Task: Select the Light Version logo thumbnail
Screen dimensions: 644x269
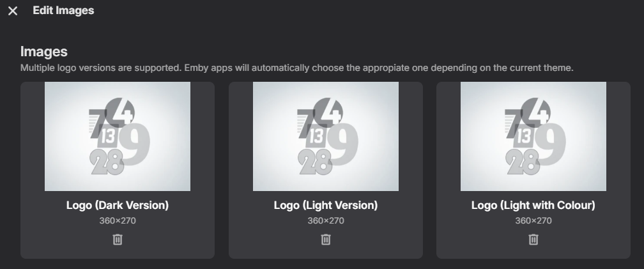Action: [326, 136]
